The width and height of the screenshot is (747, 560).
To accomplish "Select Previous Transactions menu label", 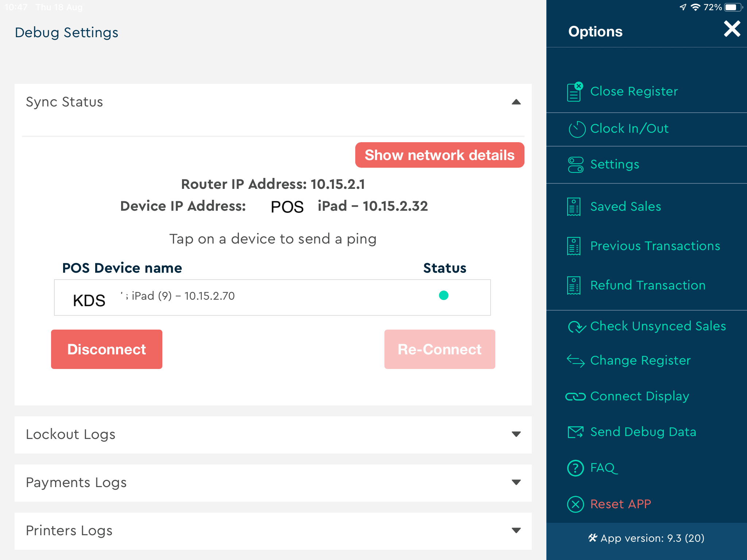I will (x=655, y=246).
